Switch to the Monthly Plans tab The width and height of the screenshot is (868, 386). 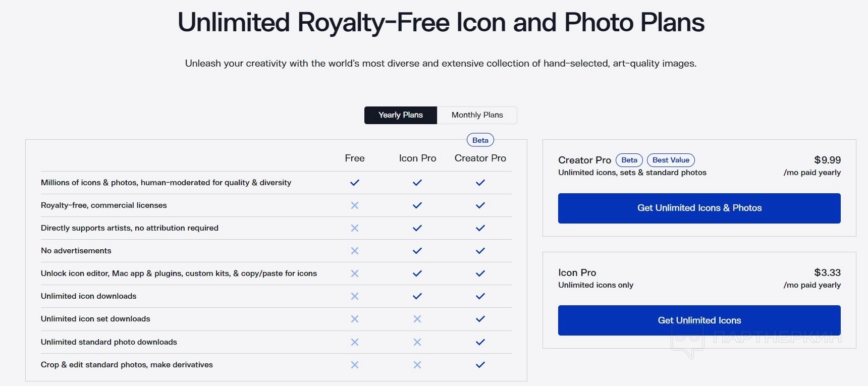[477, 115]
